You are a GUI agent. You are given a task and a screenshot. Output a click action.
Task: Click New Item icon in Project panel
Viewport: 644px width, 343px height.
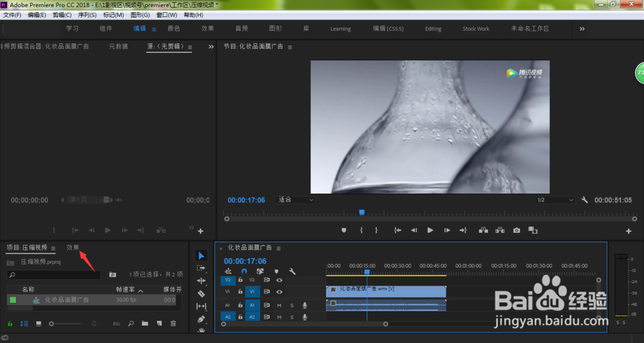[x=159, y=324]
